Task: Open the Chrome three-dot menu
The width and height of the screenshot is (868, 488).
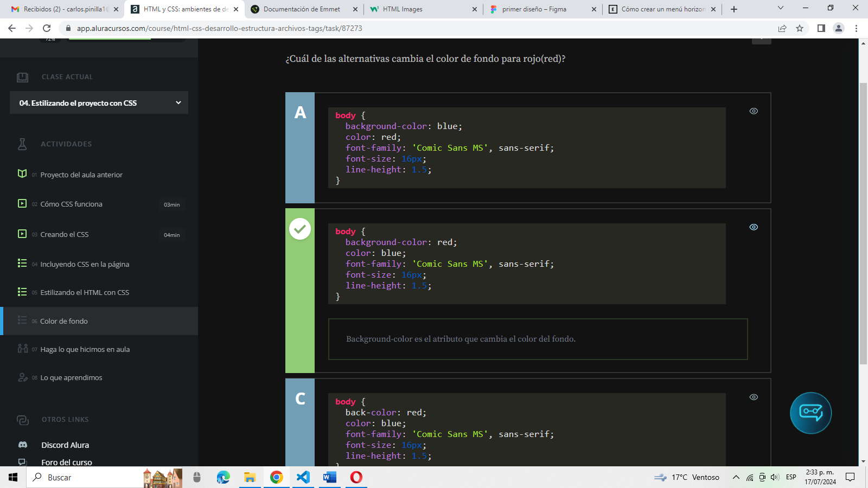Action: [x=857, y=28]
